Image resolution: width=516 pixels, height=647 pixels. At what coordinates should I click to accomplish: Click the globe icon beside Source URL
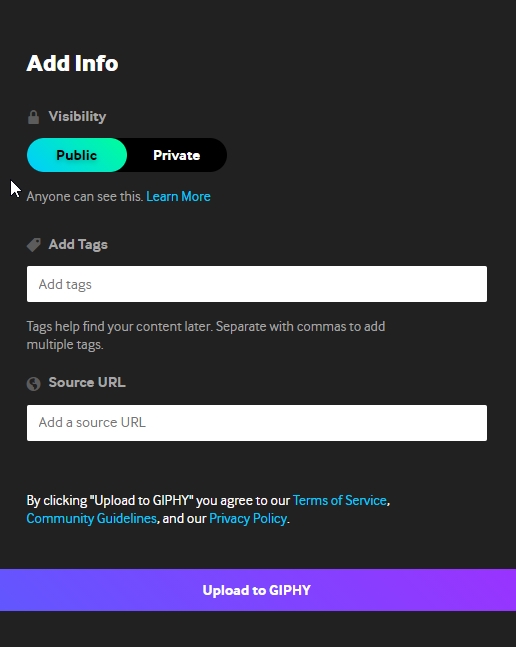click(x=33, y=384)
